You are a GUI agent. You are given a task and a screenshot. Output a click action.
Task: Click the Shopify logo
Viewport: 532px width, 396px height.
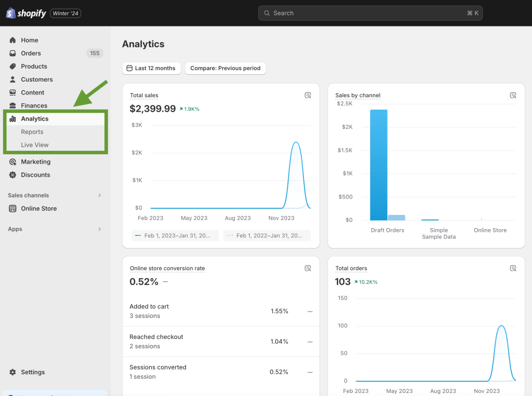(x=26, y=13)
